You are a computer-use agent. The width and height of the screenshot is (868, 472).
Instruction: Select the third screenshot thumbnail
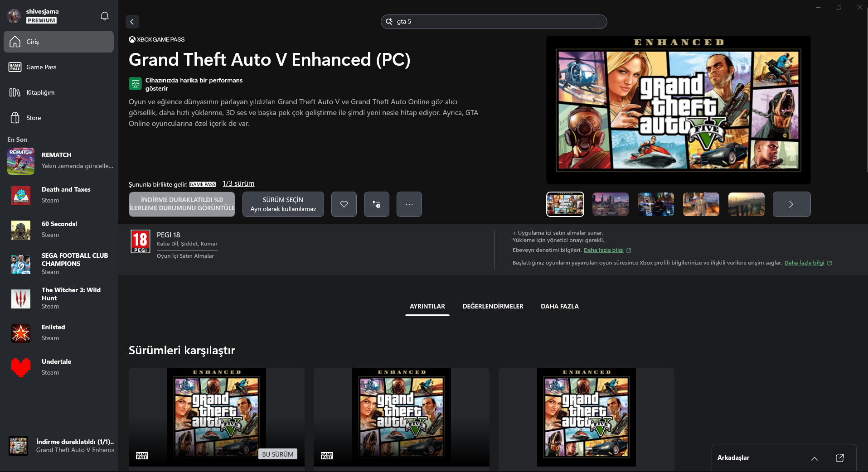point(656,204)
